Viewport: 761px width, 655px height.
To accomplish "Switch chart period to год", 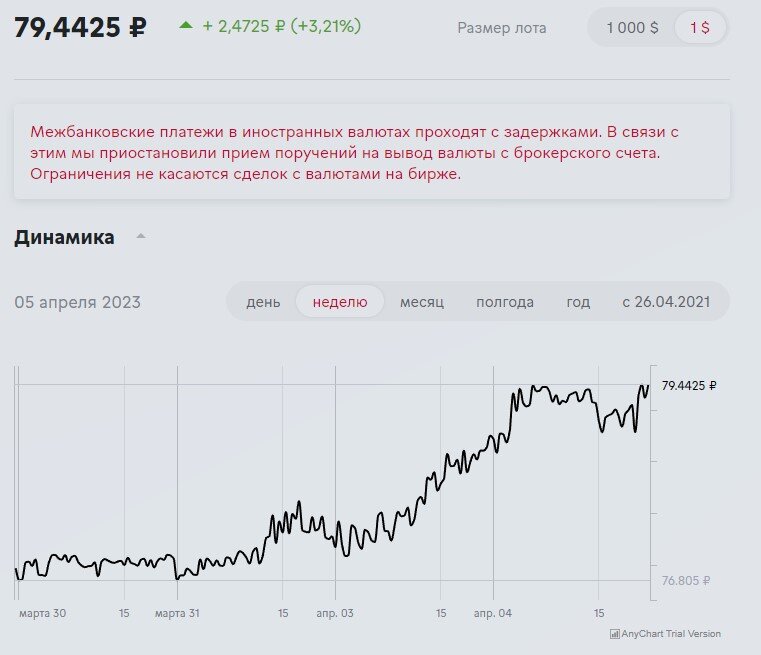I will (578, 302).
